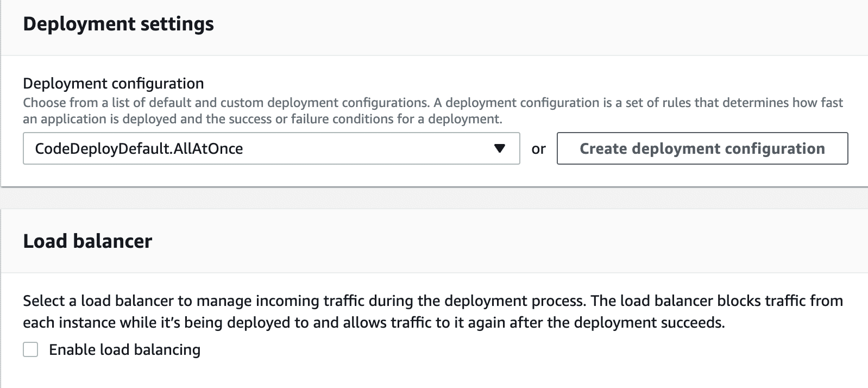Viewport: 868px width, 388px height.
Task: Click the empty checkbox under Load balancer
Action: click(30, 350)
